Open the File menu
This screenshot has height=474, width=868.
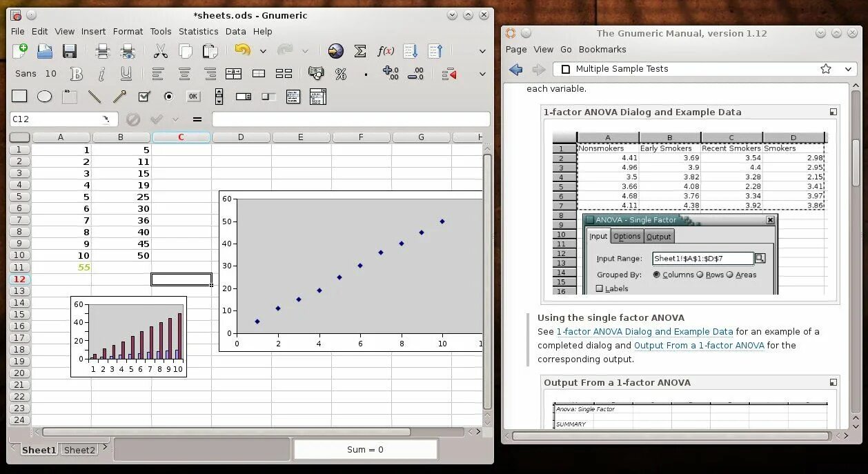(x=18, y=31)
